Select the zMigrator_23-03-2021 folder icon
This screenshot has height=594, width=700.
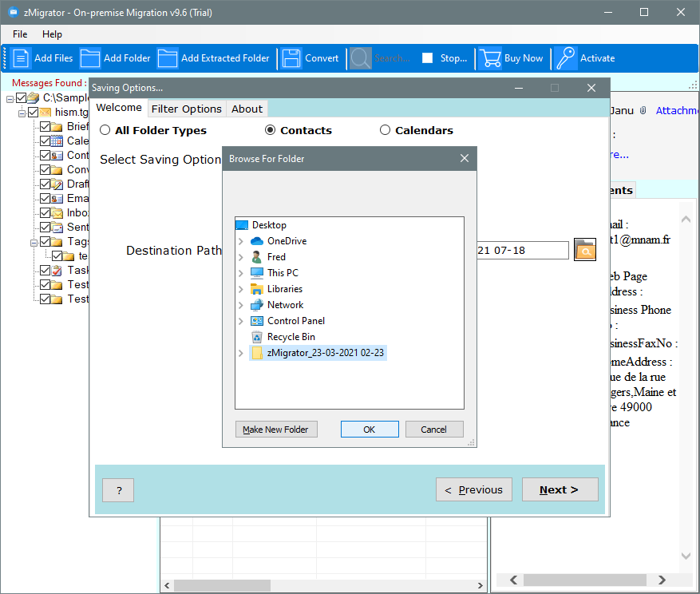click(257, 353)
